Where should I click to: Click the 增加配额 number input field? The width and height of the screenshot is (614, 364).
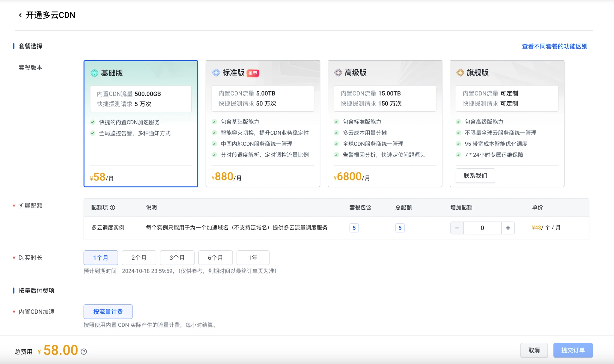pyautogui.click(x=482, y=228)
